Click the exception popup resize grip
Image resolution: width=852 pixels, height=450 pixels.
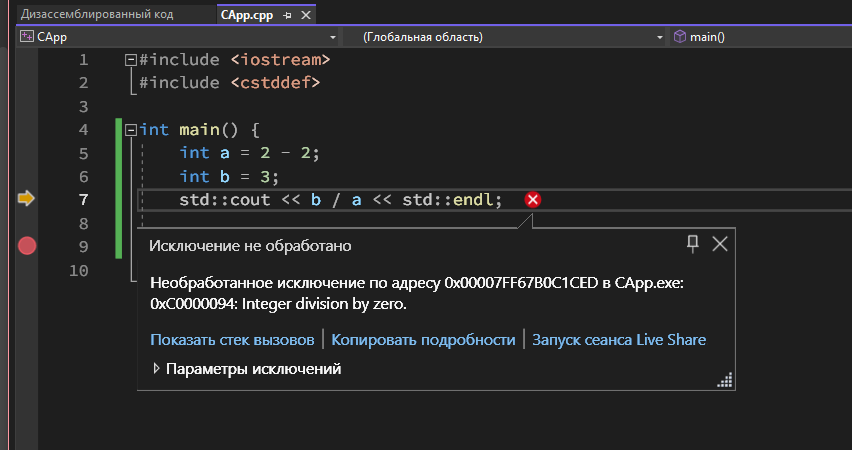pyautogui.click(x=725, y=380)
